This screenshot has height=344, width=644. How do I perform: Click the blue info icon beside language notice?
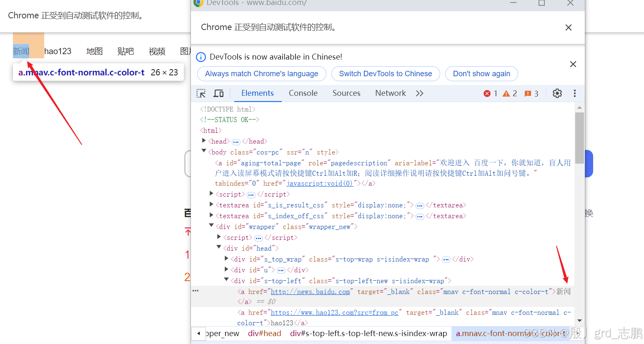click(x=201, y=57)
